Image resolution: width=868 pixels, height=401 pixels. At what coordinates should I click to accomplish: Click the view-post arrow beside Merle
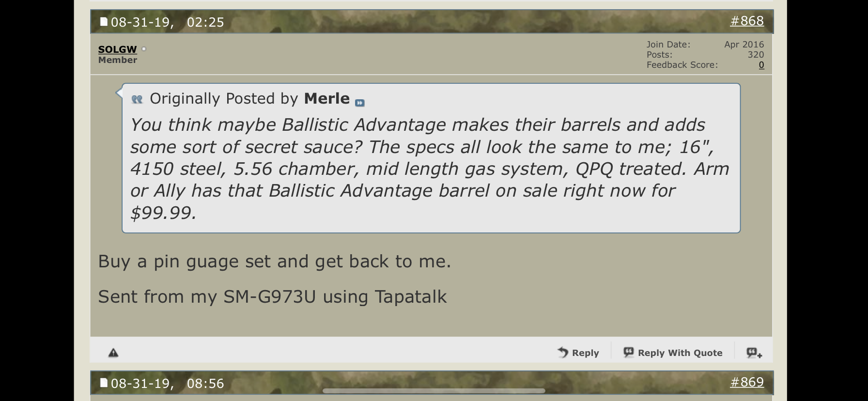(359, 103)
